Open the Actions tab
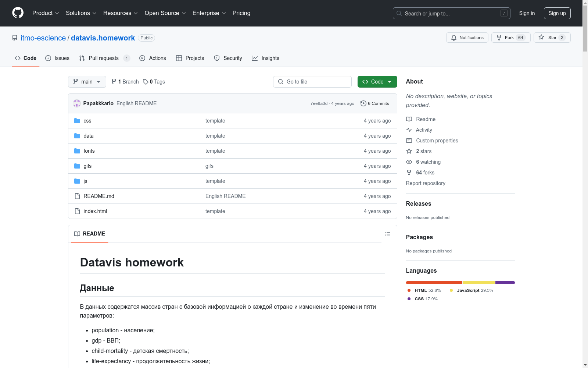 click(x=153, y=58)
